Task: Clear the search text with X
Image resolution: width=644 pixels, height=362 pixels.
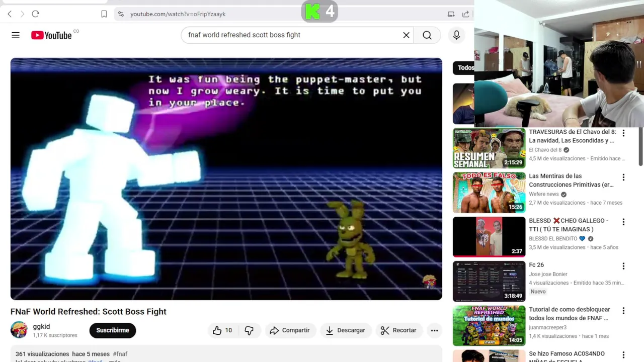Action: tap(406, 35)
